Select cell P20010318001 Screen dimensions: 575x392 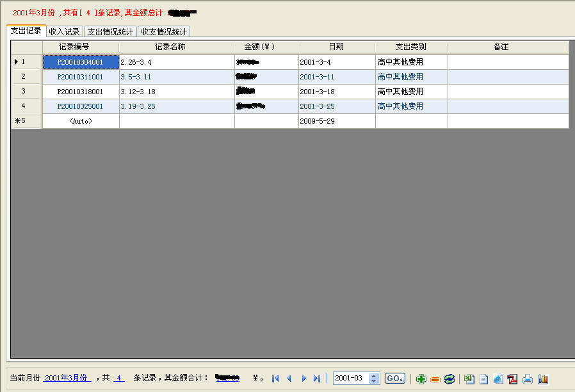coord(81,92)
